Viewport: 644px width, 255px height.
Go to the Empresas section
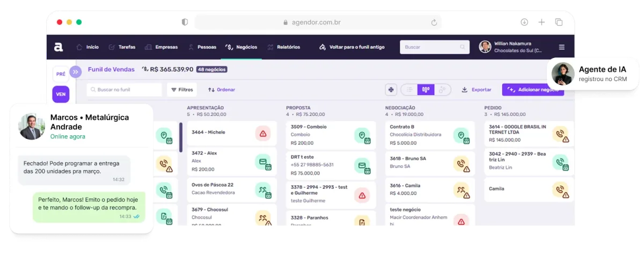(x=161, y=47)
